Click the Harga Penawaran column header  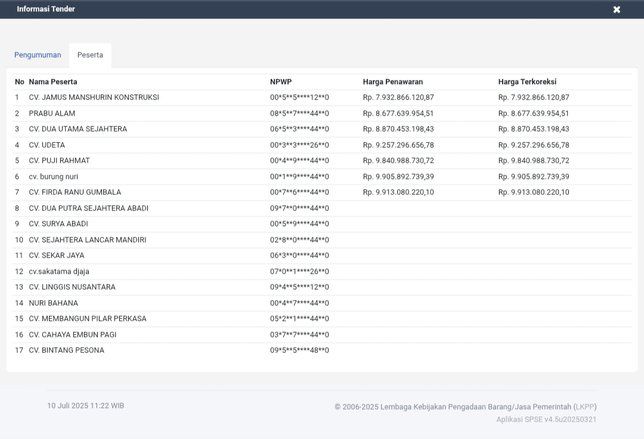point(395,81)
